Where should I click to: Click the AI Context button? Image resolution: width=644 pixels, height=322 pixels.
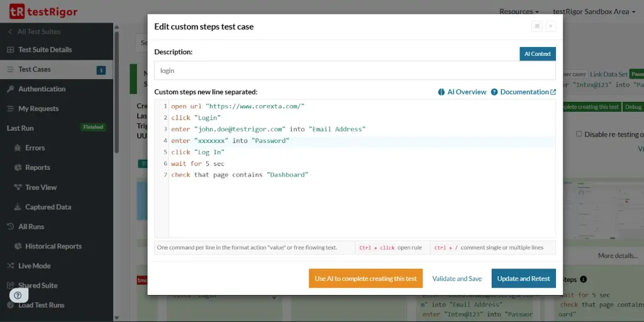point(538,54)
